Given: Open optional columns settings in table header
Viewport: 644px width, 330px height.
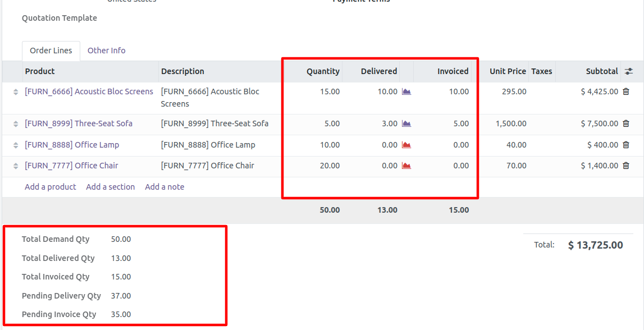Looking at the screenshot, I should point(629,71).
